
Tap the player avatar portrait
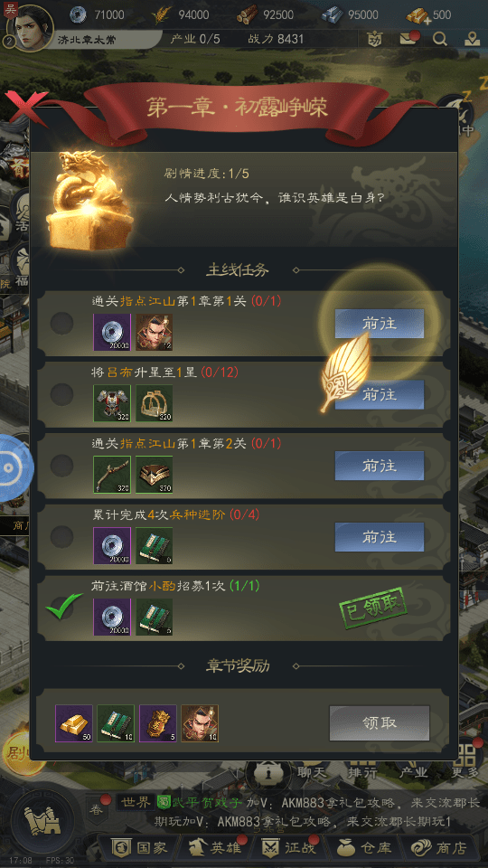tap(31, 28)
